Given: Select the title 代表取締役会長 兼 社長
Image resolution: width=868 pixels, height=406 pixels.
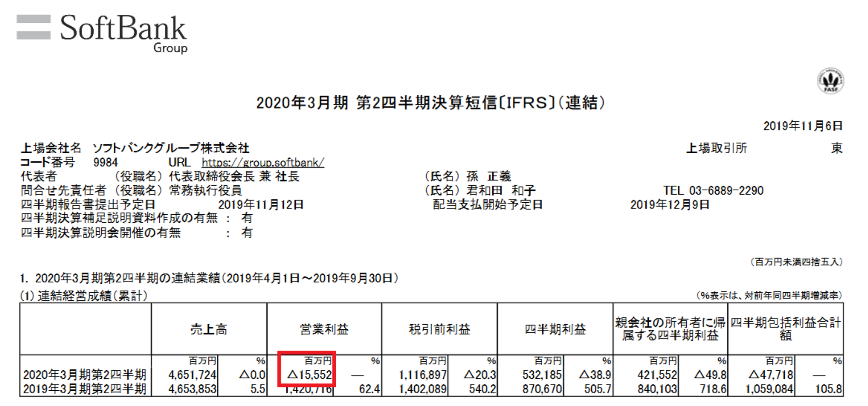Looking at the screenshot, I should pos(234,176).
